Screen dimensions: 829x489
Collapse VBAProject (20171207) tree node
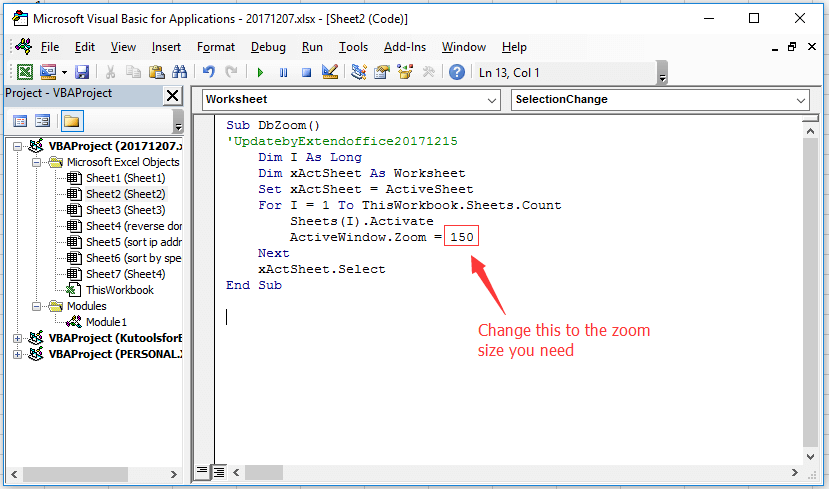pos(17,146)
